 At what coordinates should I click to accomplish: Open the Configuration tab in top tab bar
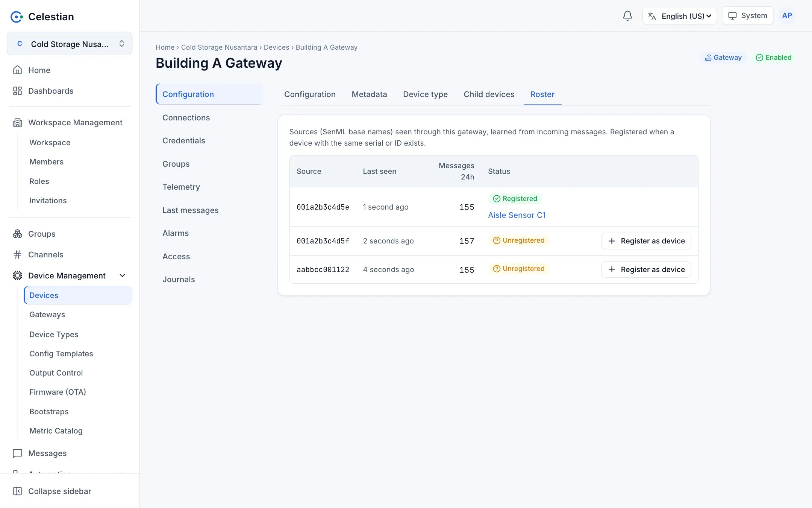[310, 94]
